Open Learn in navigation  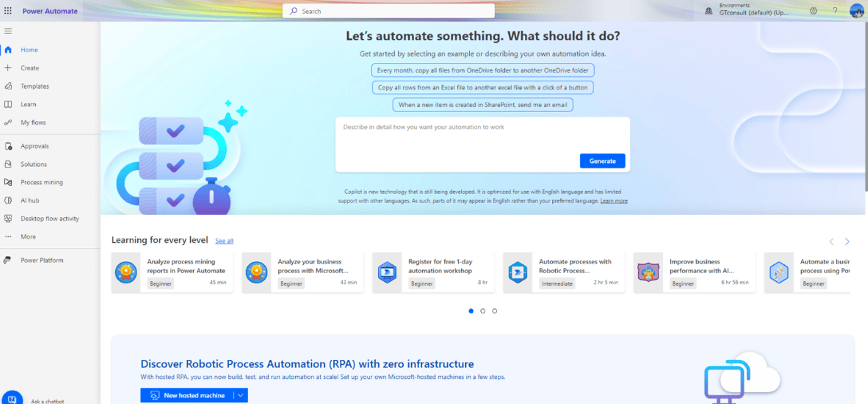tap(28, 104)
